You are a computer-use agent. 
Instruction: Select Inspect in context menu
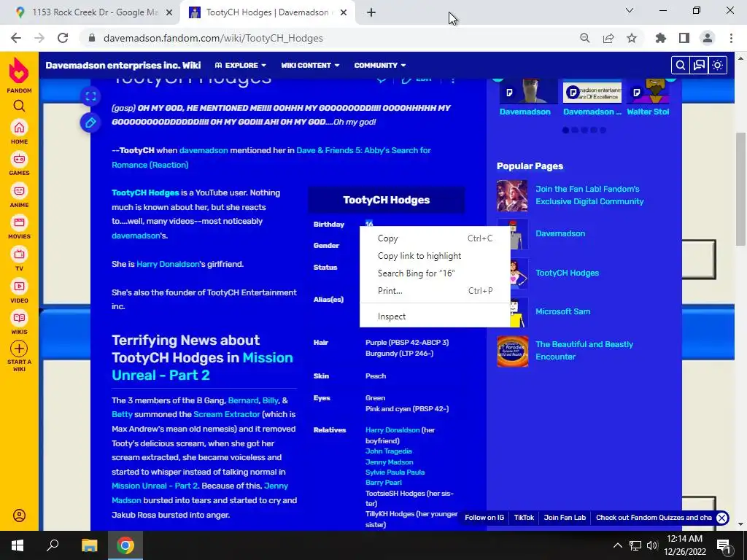pyautogui.click(x=435, y=316)
